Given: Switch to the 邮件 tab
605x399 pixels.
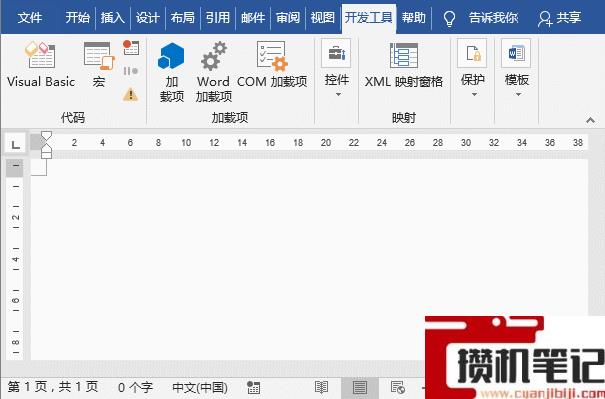Looking at the screenshot, I should tap(253, 18).
